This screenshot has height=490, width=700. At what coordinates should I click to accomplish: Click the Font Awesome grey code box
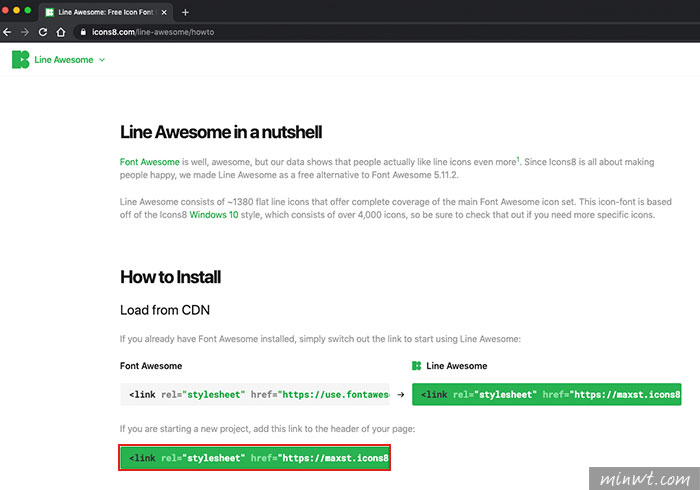(x=254, y=394)
